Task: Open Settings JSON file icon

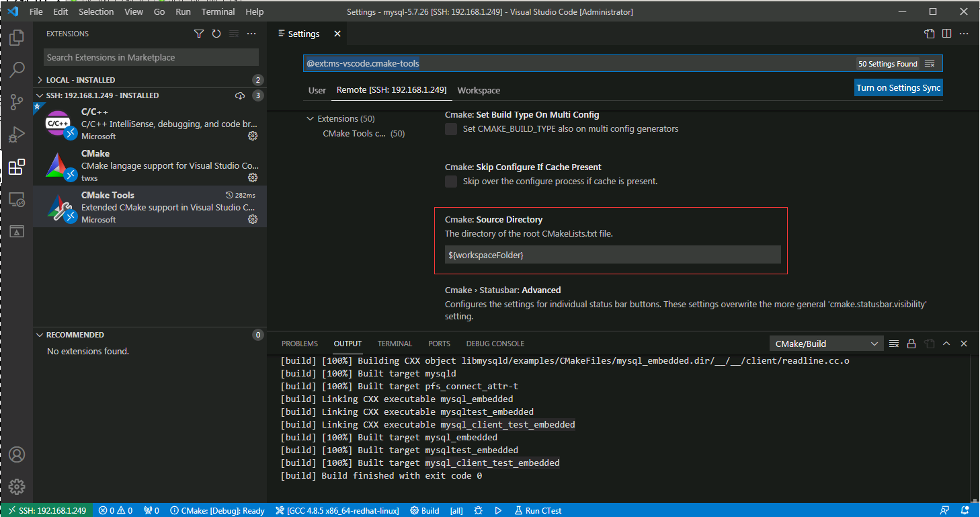Action: pyautogui.click(x=930, y=34)
